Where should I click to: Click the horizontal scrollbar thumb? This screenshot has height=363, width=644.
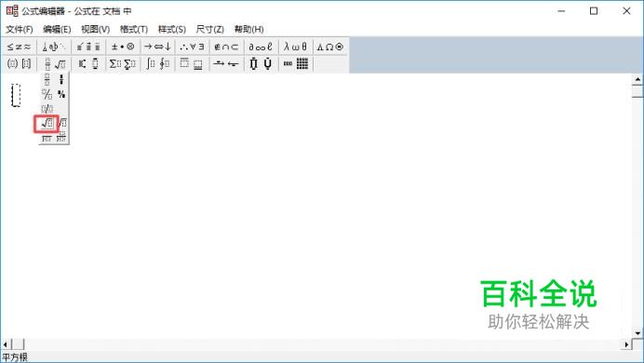18,344
